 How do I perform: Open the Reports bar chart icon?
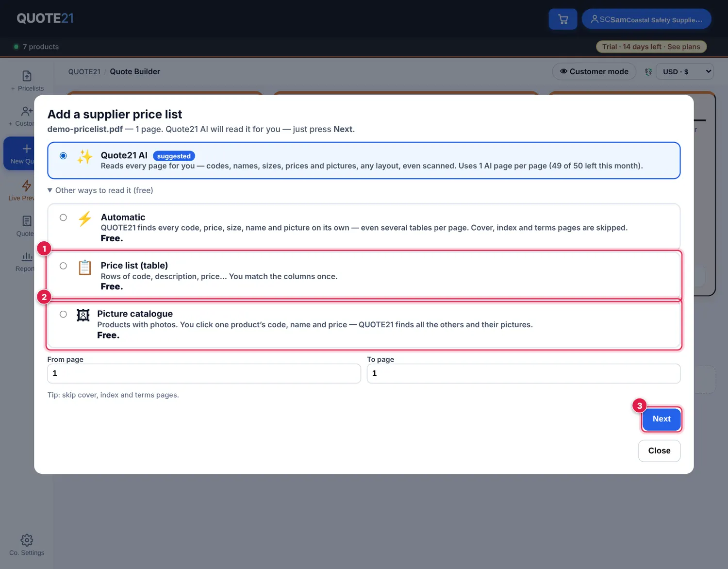(x=27, y=256)
